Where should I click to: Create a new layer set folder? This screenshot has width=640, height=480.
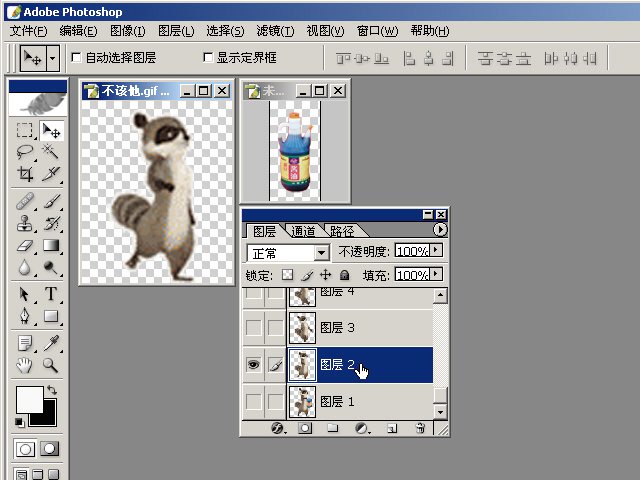point(333,428)
